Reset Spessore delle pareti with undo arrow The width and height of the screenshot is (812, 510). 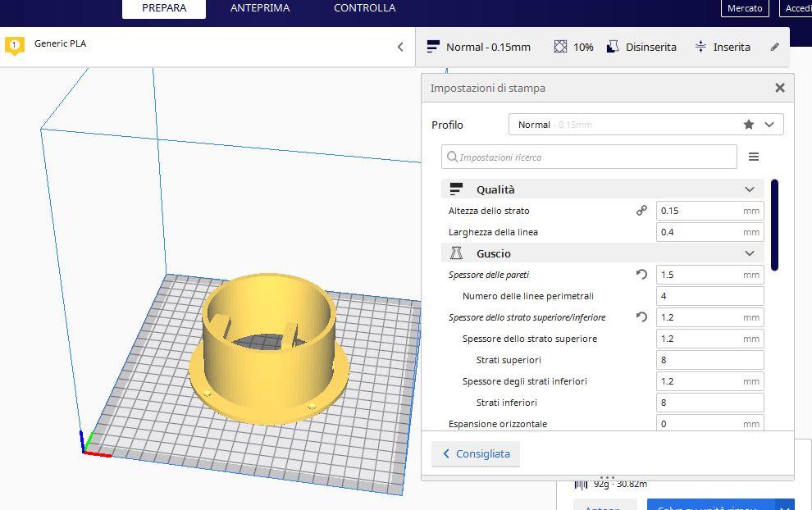coord(641,275)
